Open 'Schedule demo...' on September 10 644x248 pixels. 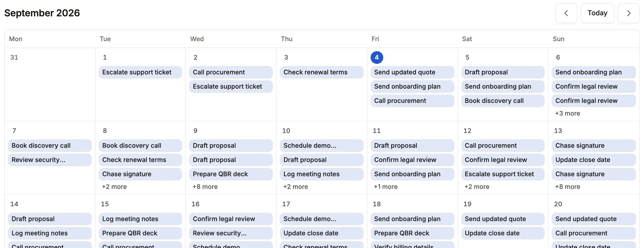tap(321, 146)
